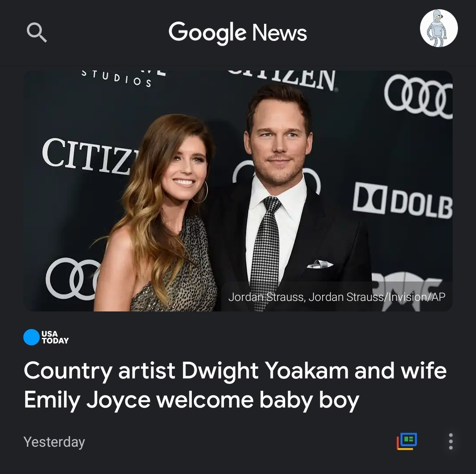Open search with the magnifier icon
Image resolution: width=476 pixels, height=474 pixels.
pyautogui.click(x=37, y=32)
